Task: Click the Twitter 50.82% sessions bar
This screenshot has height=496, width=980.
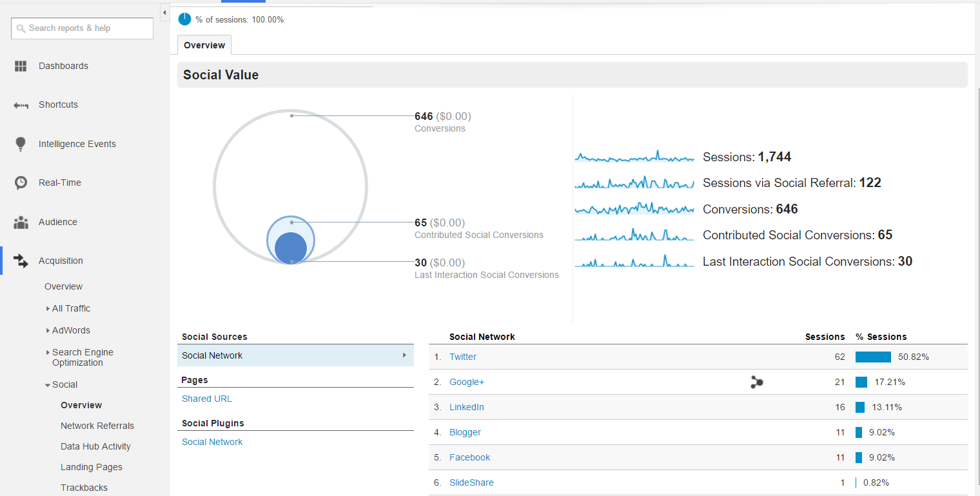Action: (x=873, y=357)
